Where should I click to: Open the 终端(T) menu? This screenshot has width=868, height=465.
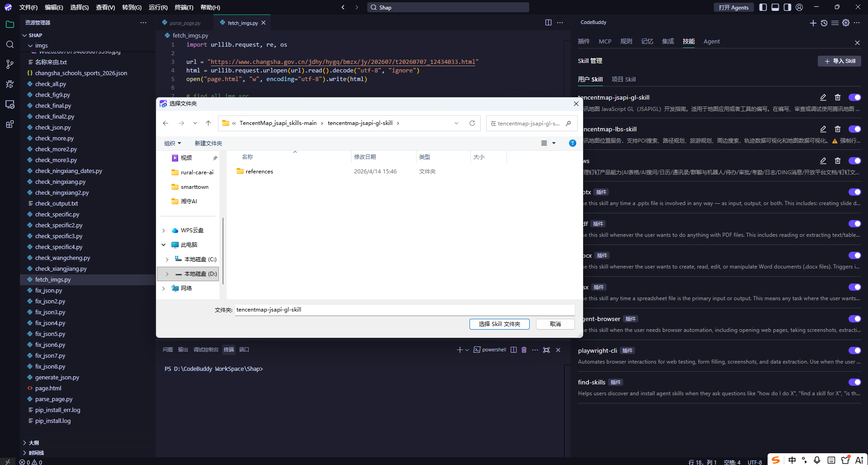184,7
